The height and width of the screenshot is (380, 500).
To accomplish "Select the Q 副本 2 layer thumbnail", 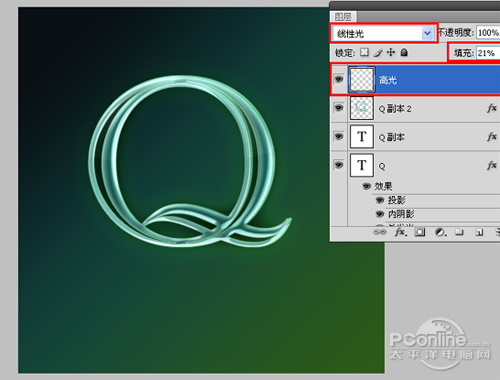I will [362, 108].
